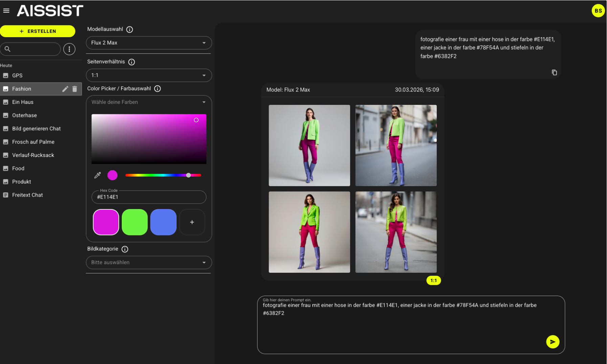Viewport: 607px width, 364px height.
Task: Click the search magnifier icon
Action: tap(7, 49)
